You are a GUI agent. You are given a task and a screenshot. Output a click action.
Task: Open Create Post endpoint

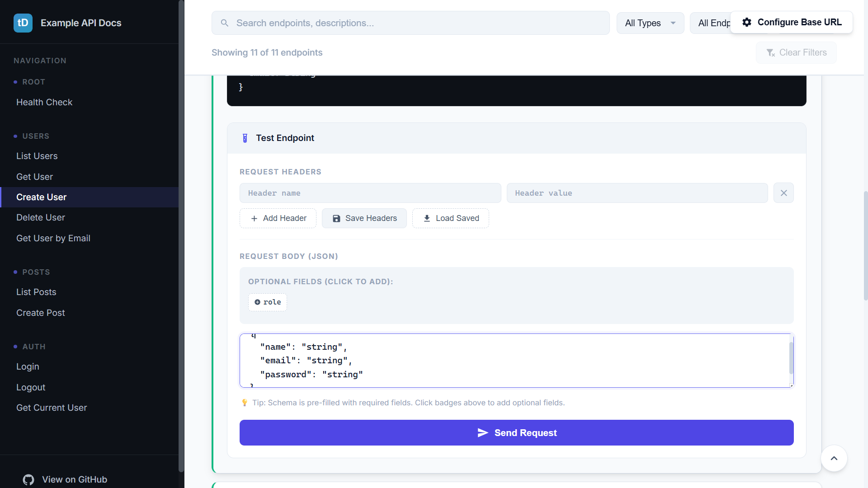[41, 313]
